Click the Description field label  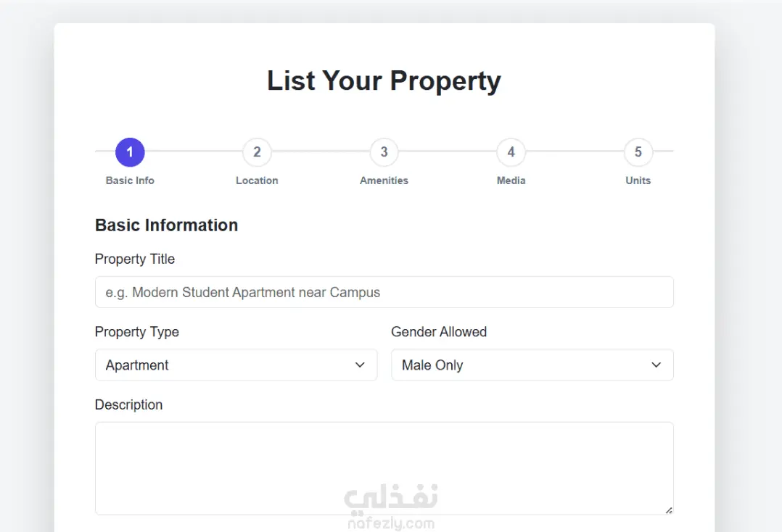(x=128, y=404)
